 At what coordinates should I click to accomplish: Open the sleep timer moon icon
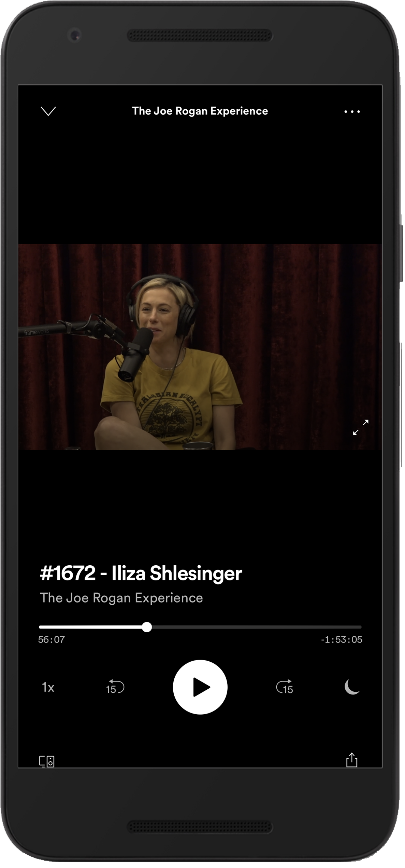[x=352, y=687]
